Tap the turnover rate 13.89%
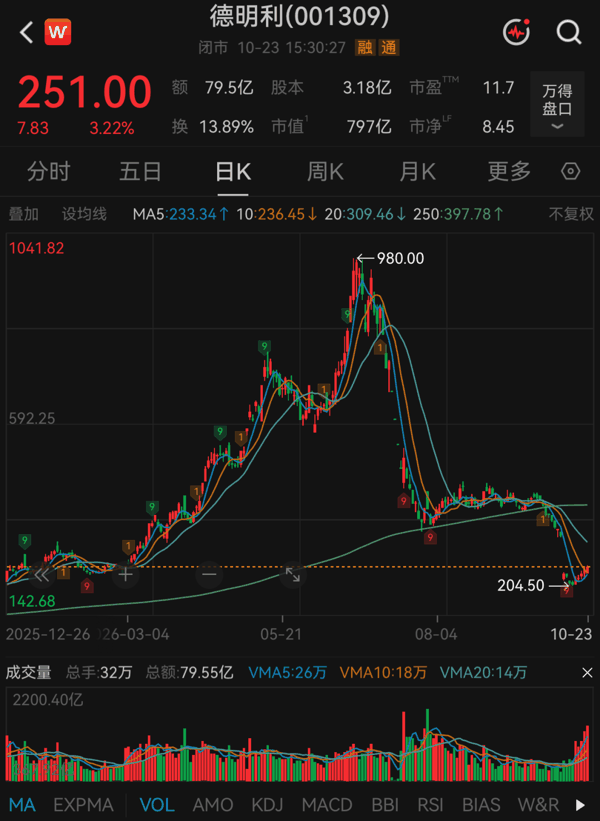The width and height of the screenshot is (600, 821). [226, 127]
